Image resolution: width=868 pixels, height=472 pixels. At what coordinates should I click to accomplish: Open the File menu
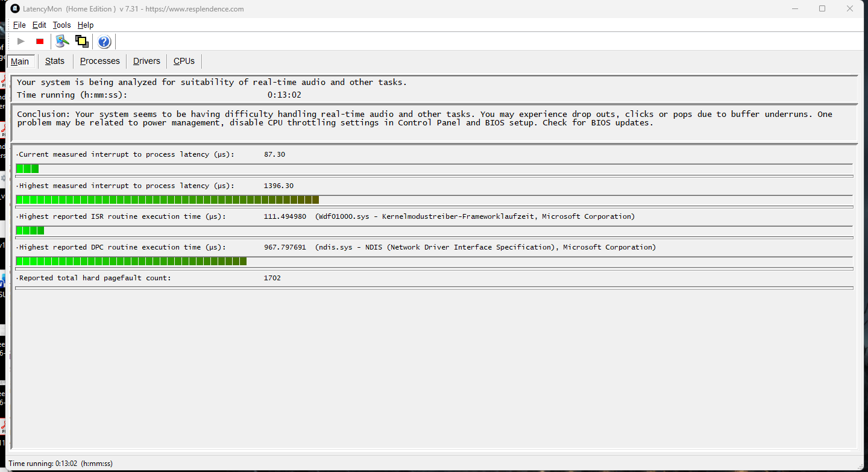click(x=19, y=25)
